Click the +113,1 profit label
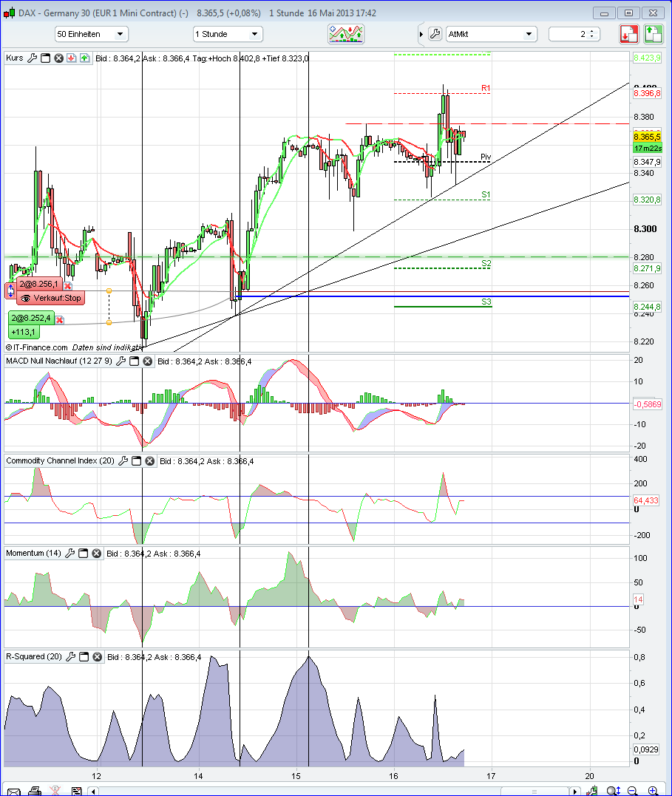This screenshot has height=796, width=672. coord(24,333)
